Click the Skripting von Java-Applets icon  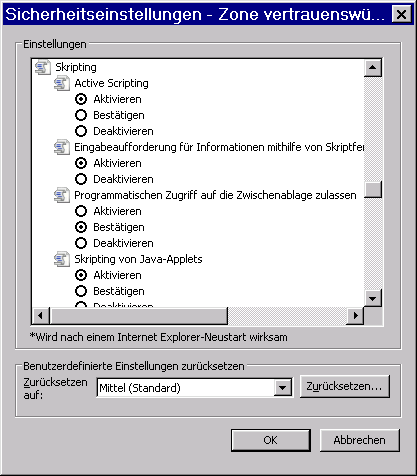pos(62,259)
